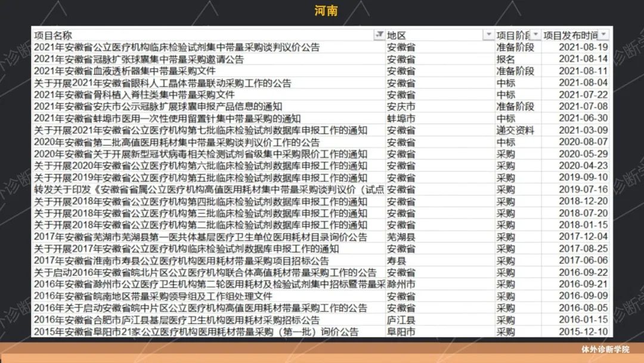Click the 滁州市 region cell
The width and height of the screenshot is (644, 363).
(401, 284)
